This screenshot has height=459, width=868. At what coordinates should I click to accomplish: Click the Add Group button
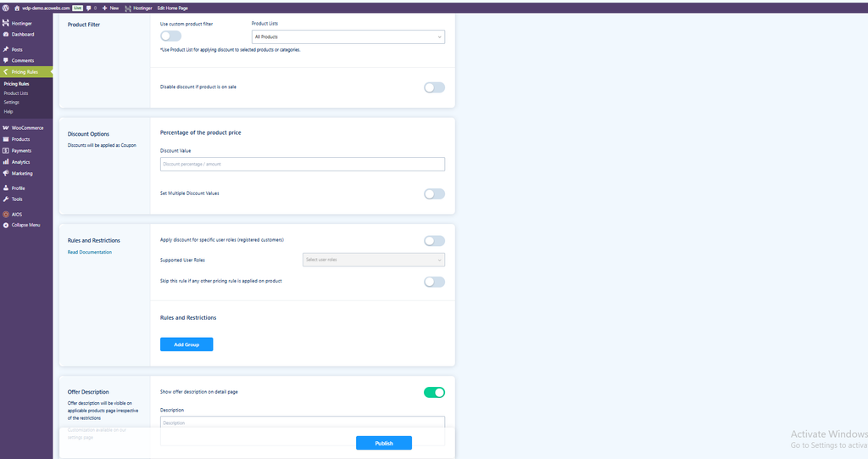pyautogui.click(x=186, y=344)
